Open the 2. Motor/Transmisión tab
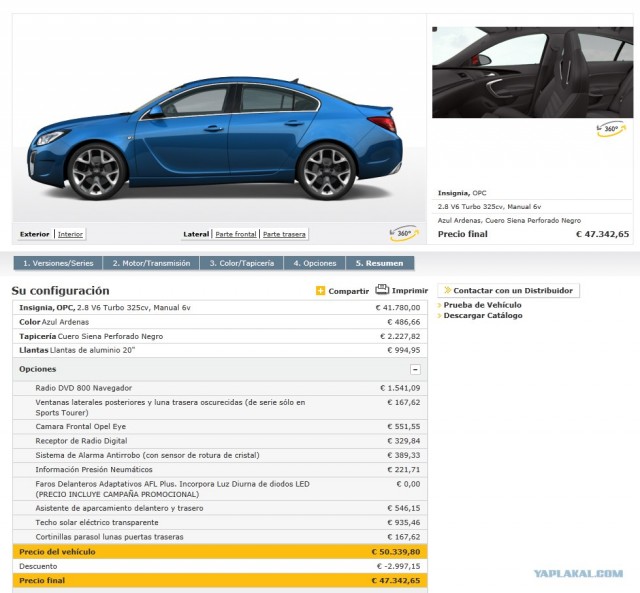The height and width of the screenshot is (593, 640). click(151, 263)
